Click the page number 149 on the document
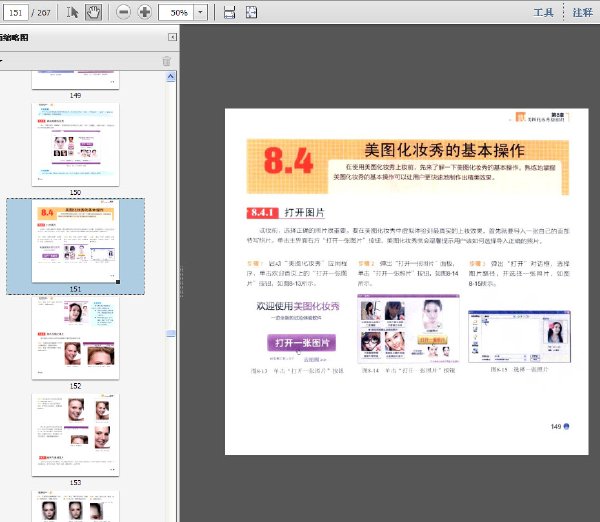Viewport: 600px width, 522px height. [556, 426]
